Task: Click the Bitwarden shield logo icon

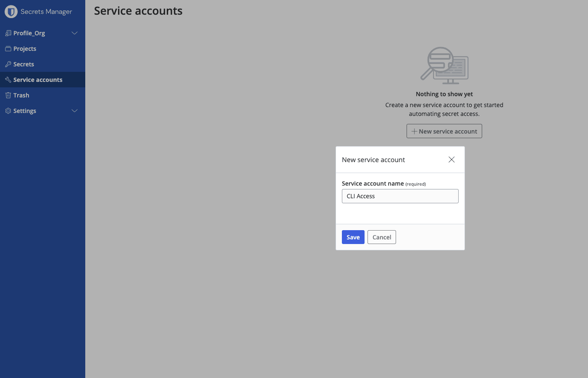Action: point(10,11)
